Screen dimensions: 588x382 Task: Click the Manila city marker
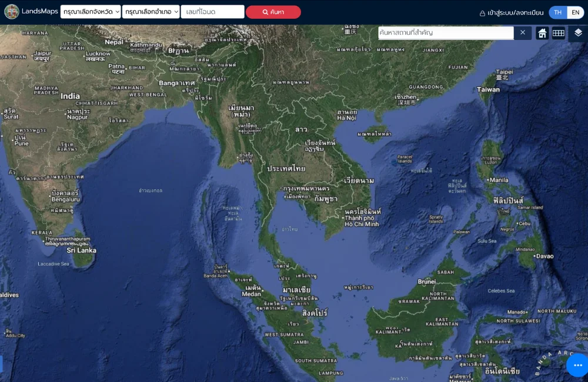point(488,180)
